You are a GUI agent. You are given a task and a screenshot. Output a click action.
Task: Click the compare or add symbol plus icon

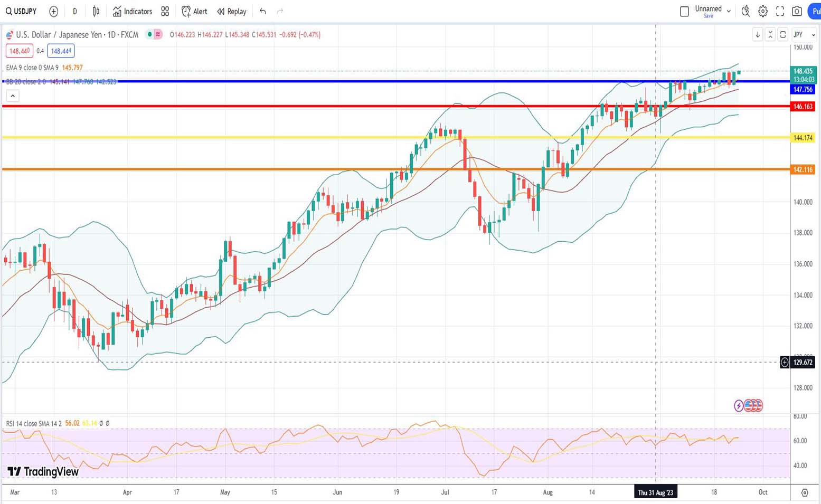(53, 11)
